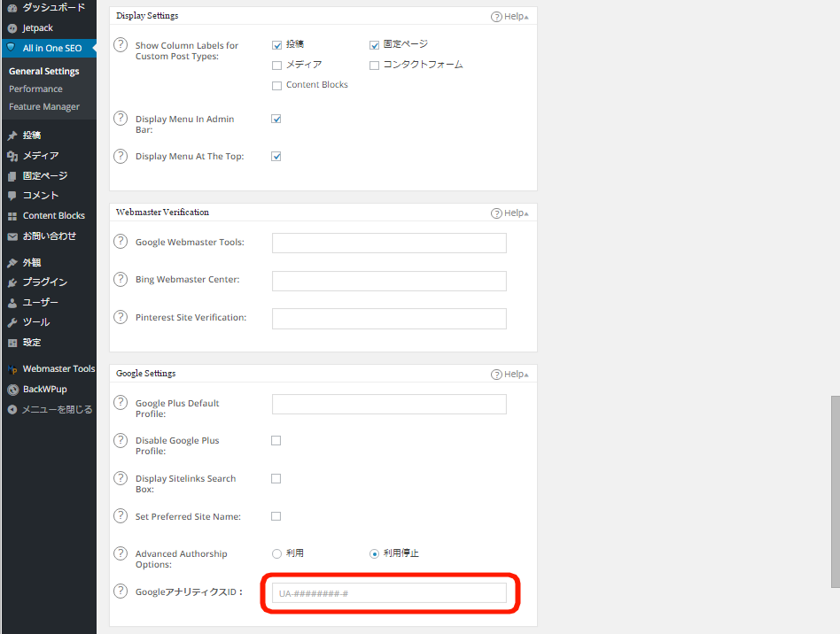
Task: Click the メニューを閉じる collapse arrow icon
Action: pos(12,410)
